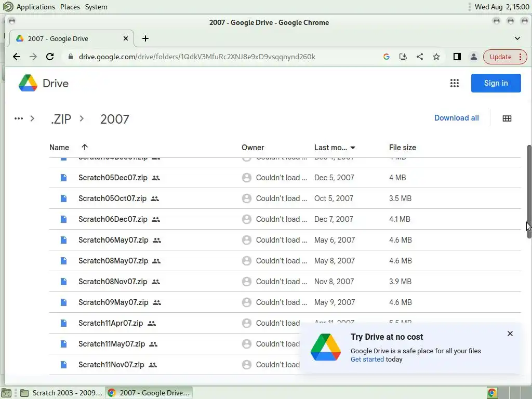The image size is (532, 399).
Task: Open the Chrome profile avatar
Action: coord(473,57)
